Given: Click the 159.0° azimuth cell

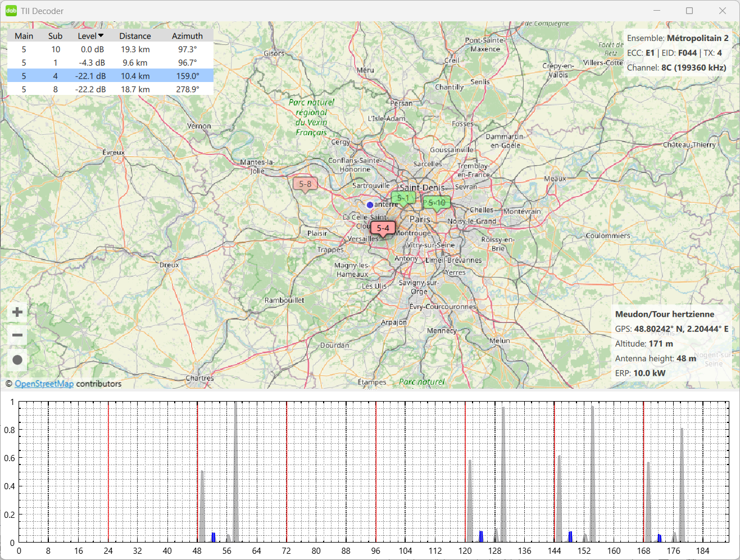Looking at the screenshot, I should 188,76.
